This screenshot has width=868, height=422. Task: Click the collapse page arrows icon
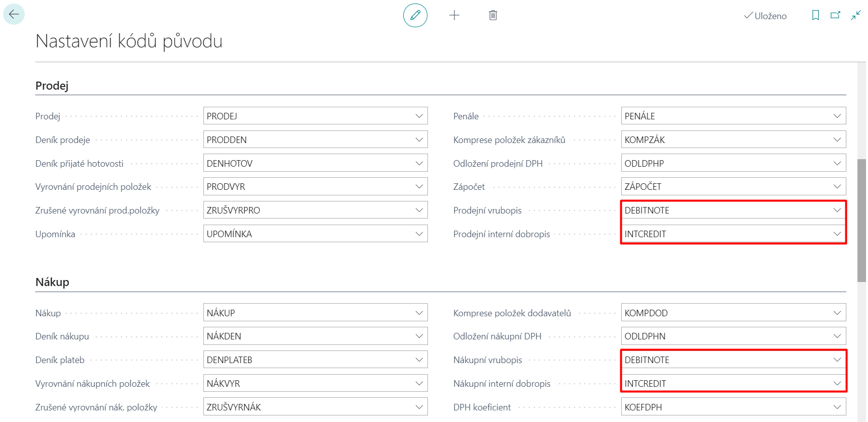coord(855,15)
